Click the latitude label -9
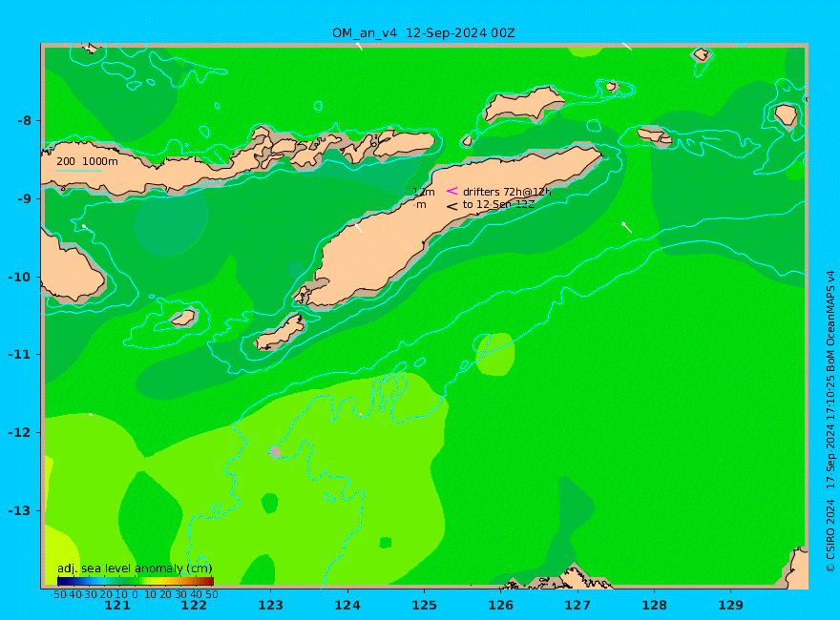Image resolution: width=840 pixels, height=620 pixels. pos(24,198)
